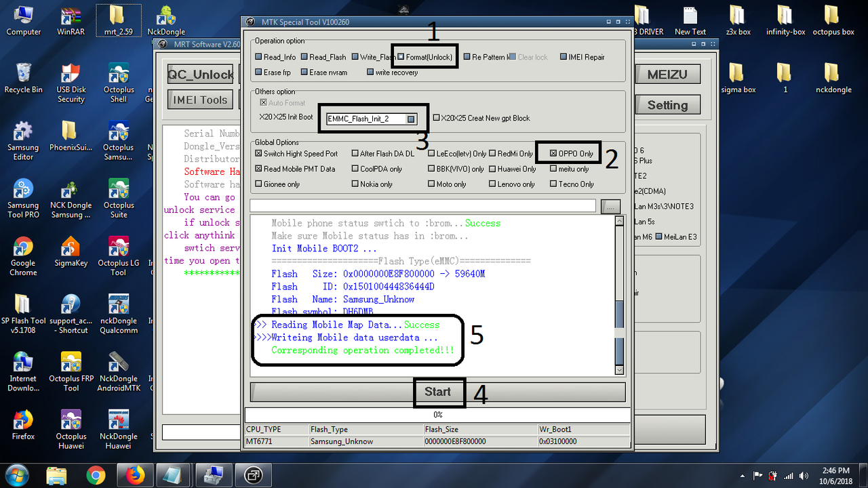Enable the write recovery checkbox
The width and height of the screenshot is (868, 488).
[x=370, y=73]
